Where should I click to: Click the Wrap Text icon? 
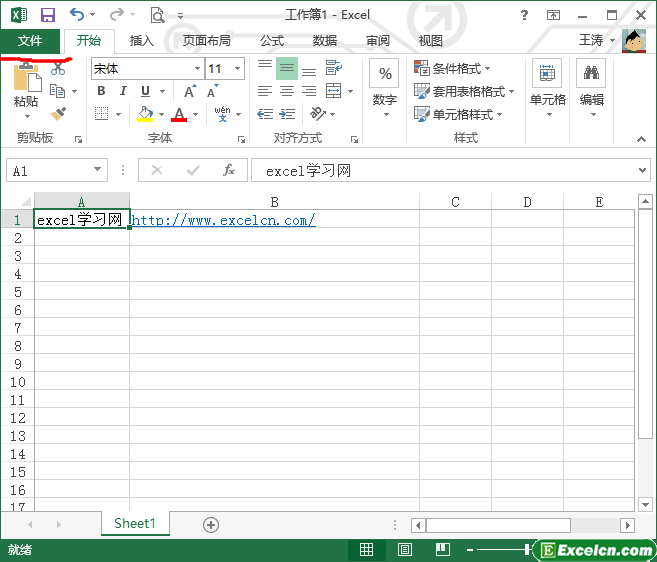(333, 68)
